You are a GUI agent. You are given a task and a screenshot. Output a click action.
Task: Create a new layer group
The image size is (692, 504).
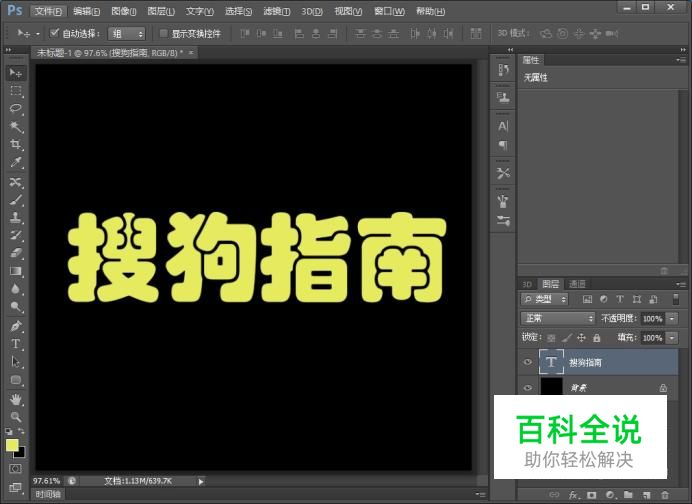point(628,495)
